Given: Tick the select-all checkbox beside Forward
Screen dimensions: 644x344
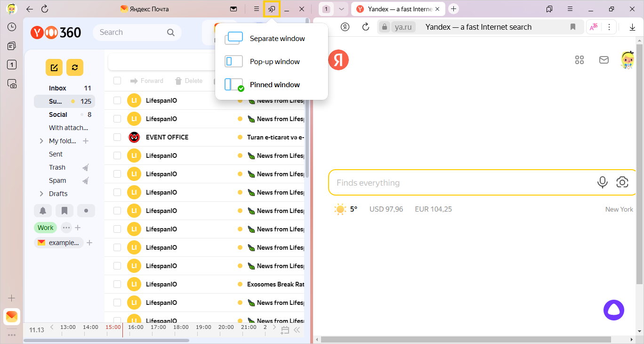Looking at the screenshot, I should (117, 81).
